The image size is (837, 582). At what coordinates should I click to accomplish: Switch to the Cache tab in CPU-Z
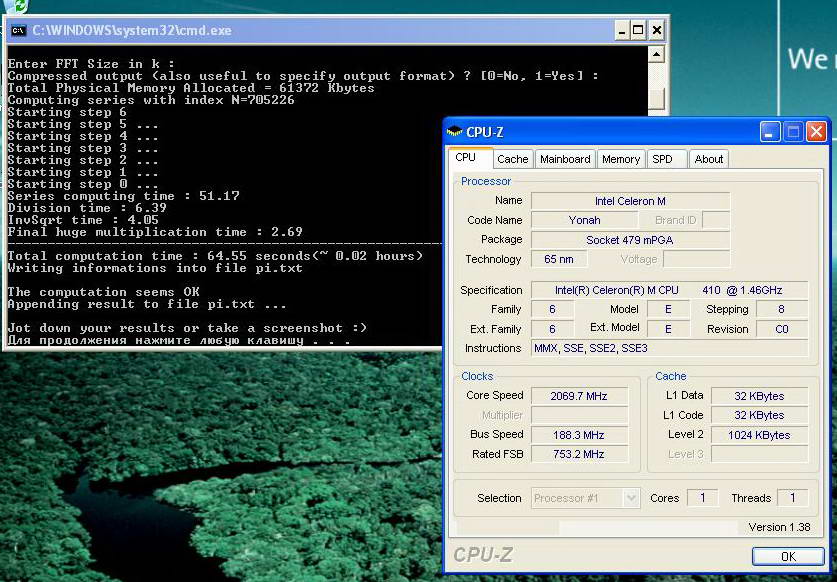[x=512, y=159]
